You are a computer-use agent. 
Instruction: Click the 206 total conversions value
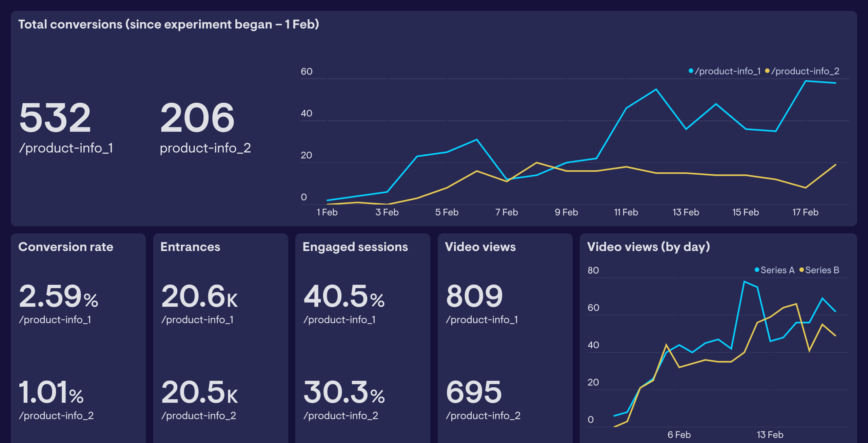[197, 118]
